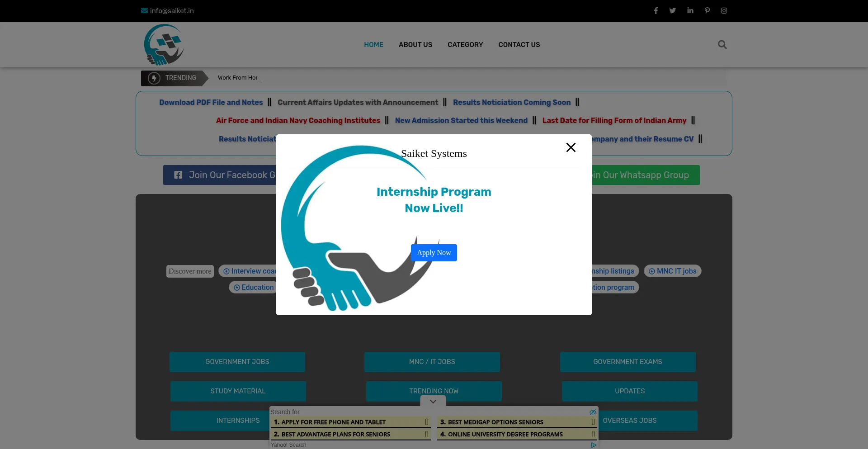The image size is (868, 449).
Task: Open the Government Exams category tile
Action: (627, 362)
